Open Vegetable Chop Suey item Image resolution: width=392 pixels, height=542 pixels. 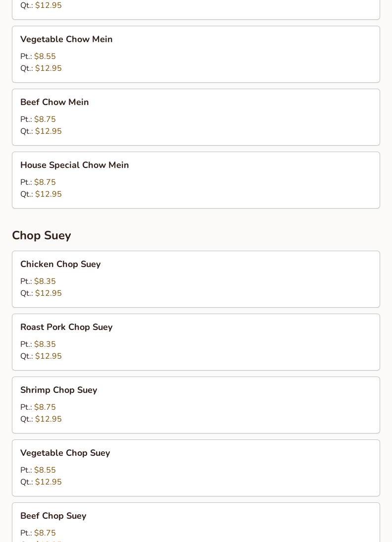coord(196,468)
